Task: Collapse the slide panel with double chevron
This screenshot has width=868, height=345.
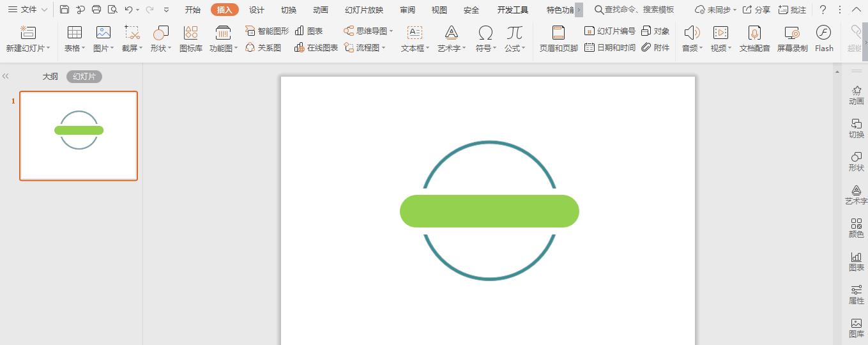Action: pos(6,76)
